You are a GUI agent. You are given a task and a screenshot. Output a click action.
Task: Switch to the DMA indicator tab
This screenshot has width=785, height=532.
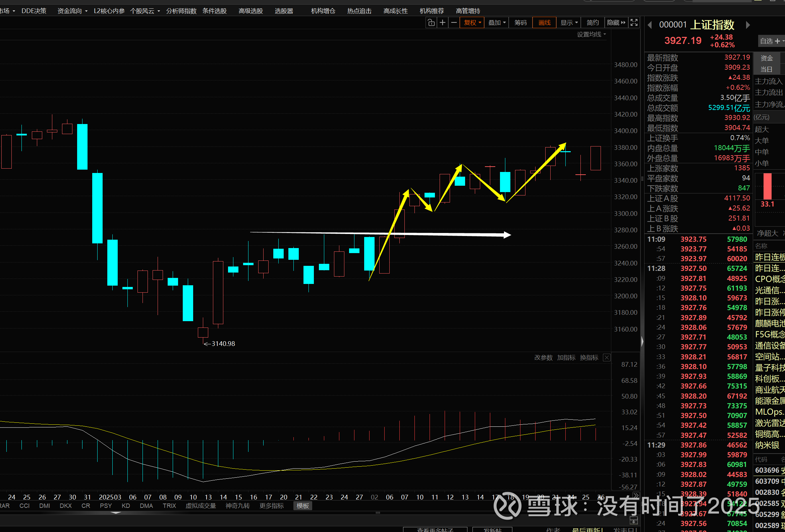pos(146,506)
